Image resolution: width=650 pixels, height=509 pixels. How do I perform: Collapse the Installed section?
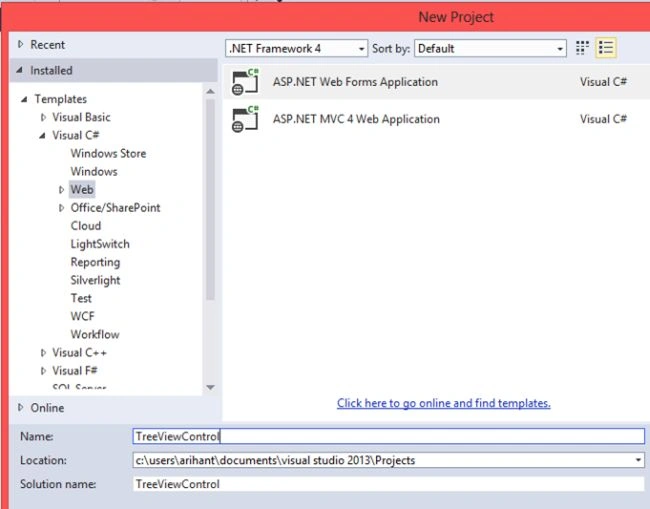[19, 70]
